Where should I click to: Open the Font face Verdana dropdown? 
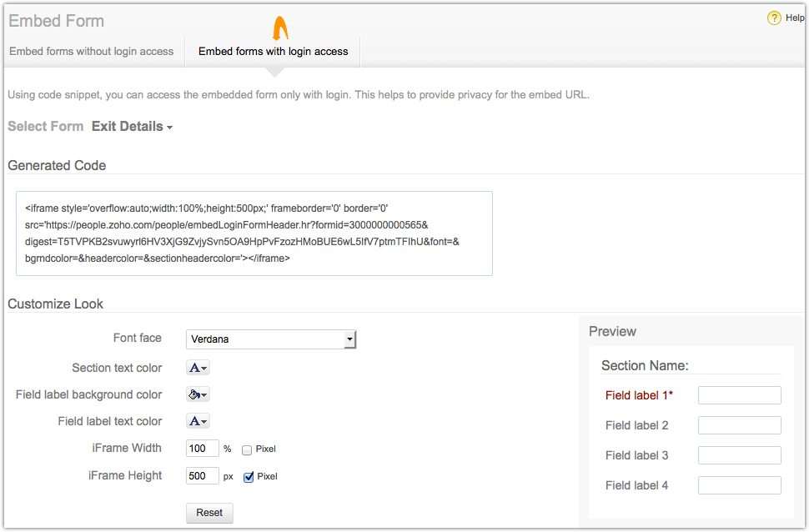tap(271, 339)
